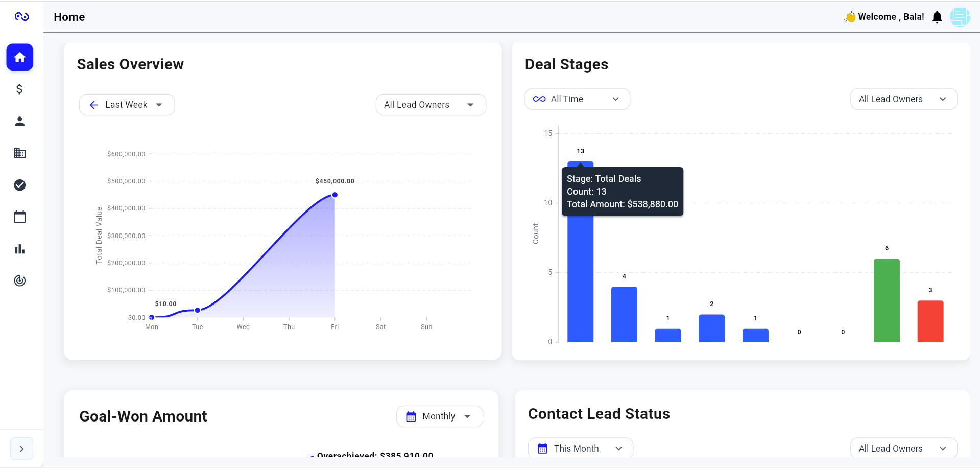Image resolution: width=980 pixels, height=468 pixels.
Task: Open the Companies building icon
Action: tap(20, 153)
